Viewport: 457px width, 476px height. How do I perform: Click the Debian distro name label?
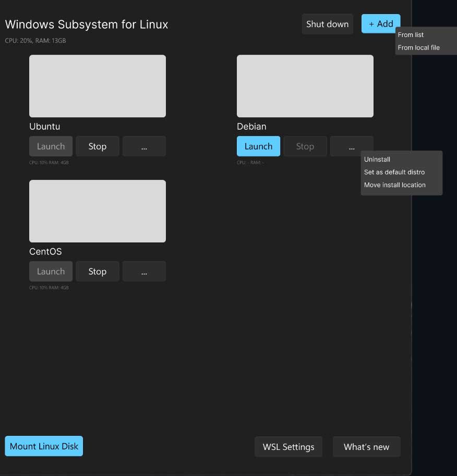tap(251, 126)
